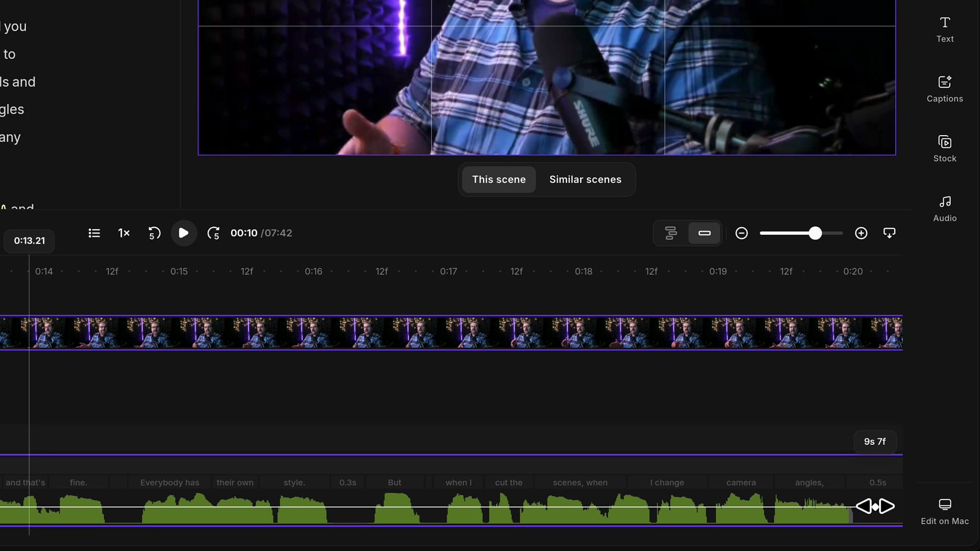Viewport: 980px width, 551px height.
Task: Skip forward 5 seconds
Action: [x=213, y=233]
